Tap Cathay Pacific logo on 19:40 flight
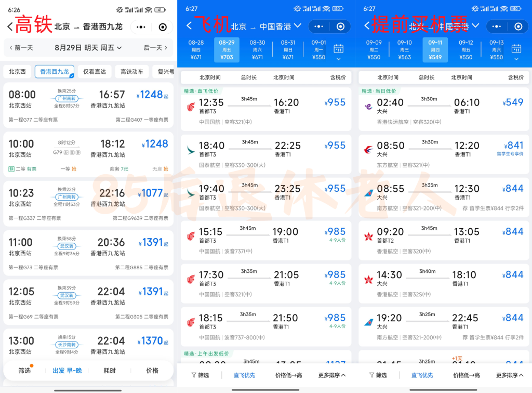The width and height of the screenshot is (532, 393). click(191, 193)
